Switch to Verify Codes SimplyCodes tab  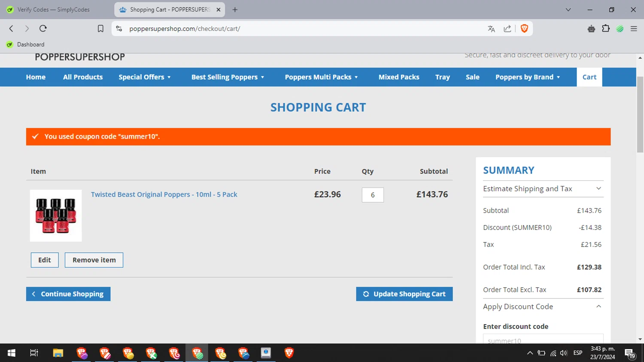point(54,9)
